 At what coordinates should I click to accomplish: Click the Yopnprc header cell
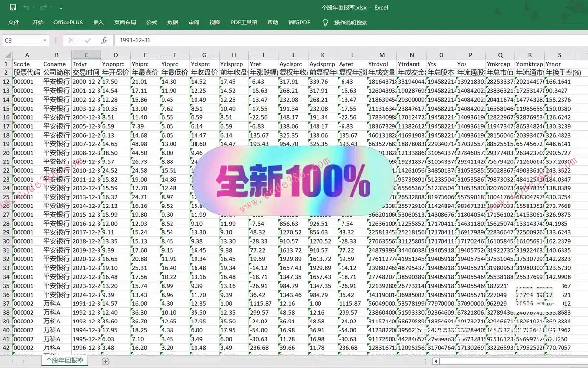(x=116, y=64)
